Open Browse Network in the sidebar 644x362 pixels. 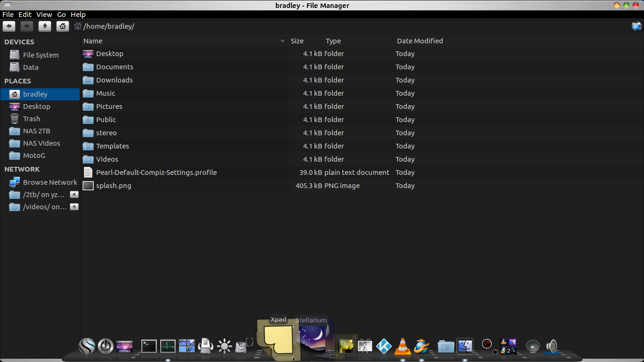pos(50,182)
